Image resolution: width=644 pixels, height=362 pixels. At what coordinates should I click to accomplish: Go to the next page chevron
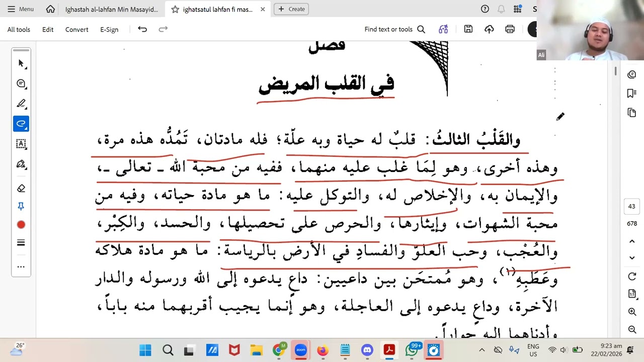click(632, 258)
